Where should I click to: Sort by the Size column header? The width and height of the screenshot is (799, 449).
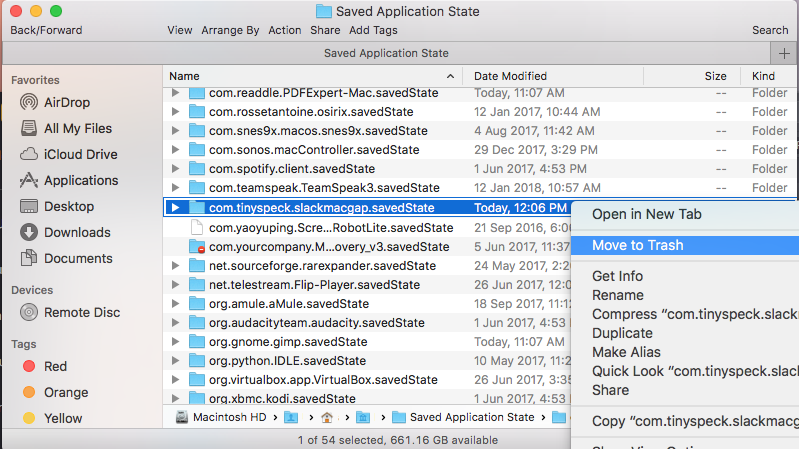[x=692, y=76]
